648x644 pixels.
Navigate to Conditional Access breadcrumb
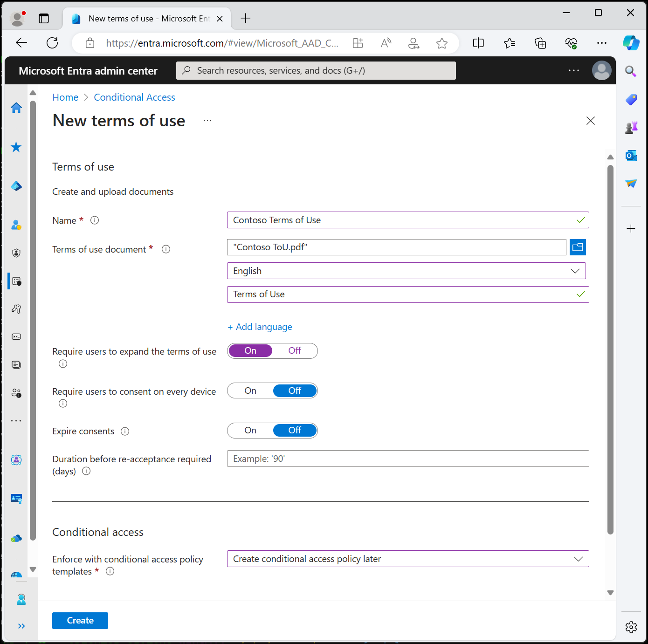tap(134, 97)
